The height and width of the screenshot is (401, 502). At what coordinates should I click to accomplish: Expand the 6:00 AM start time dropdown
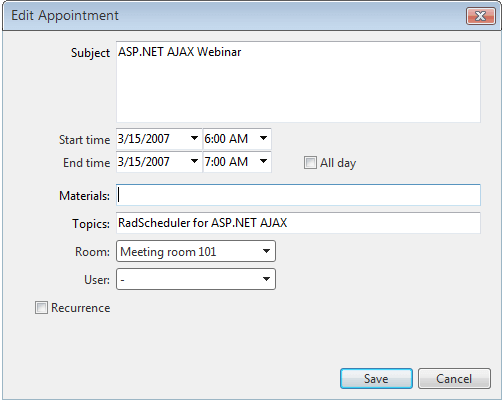tap(263, 138)
